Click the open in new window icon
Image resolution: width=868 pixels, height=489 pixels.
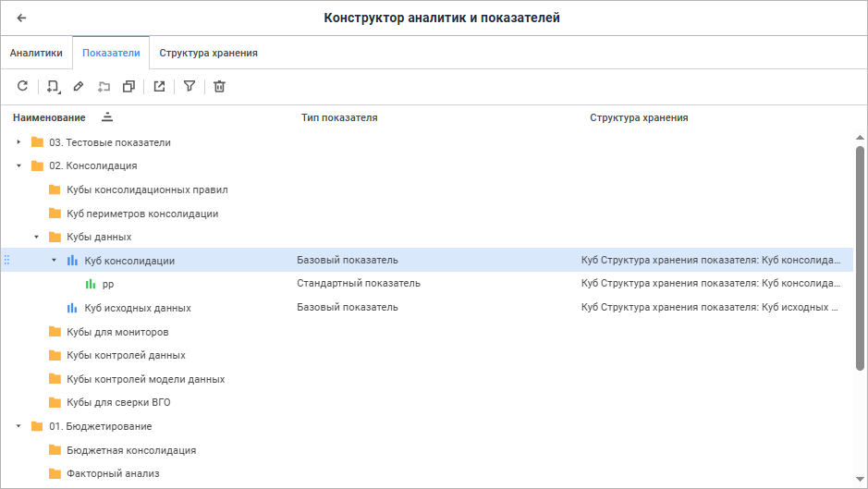(159, 87)
